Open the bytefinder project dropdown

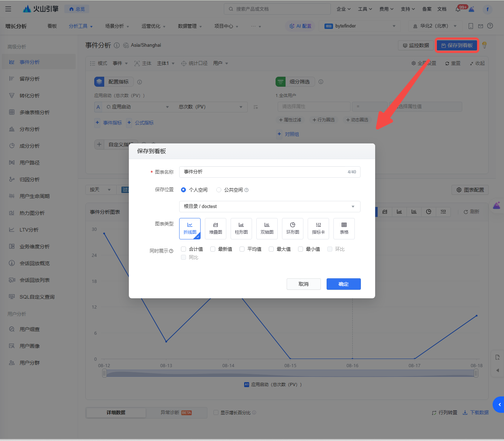(x=360, y=26)
